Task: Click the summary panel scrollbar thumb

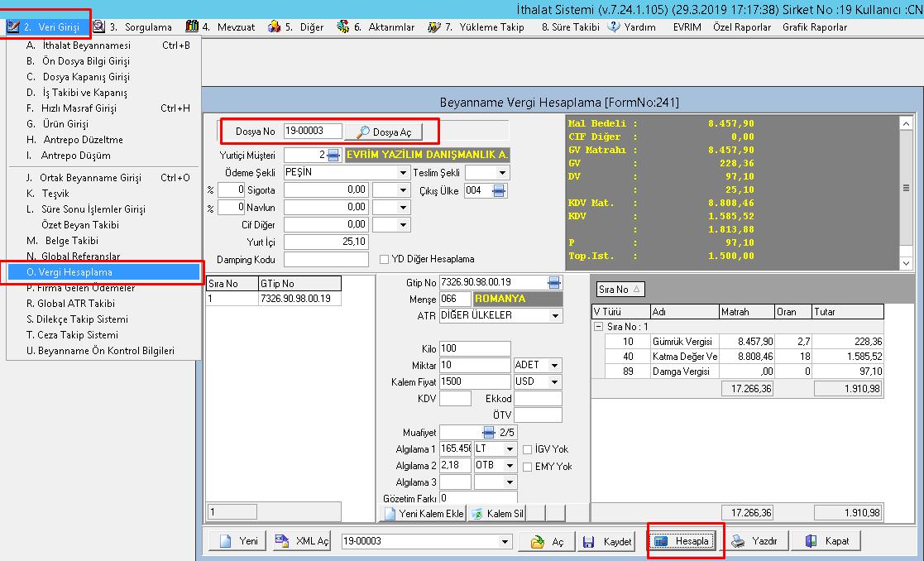Action: click(906, 188)
